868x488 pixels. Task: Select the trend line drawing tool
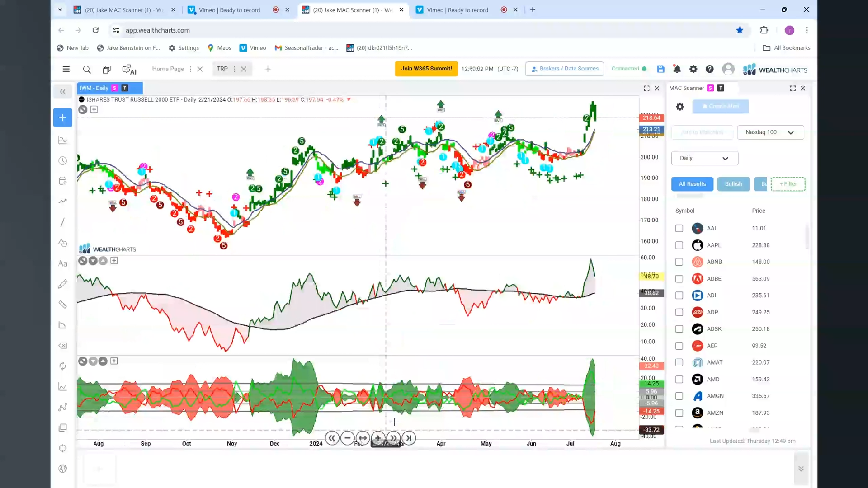click(x=63, y=222)
